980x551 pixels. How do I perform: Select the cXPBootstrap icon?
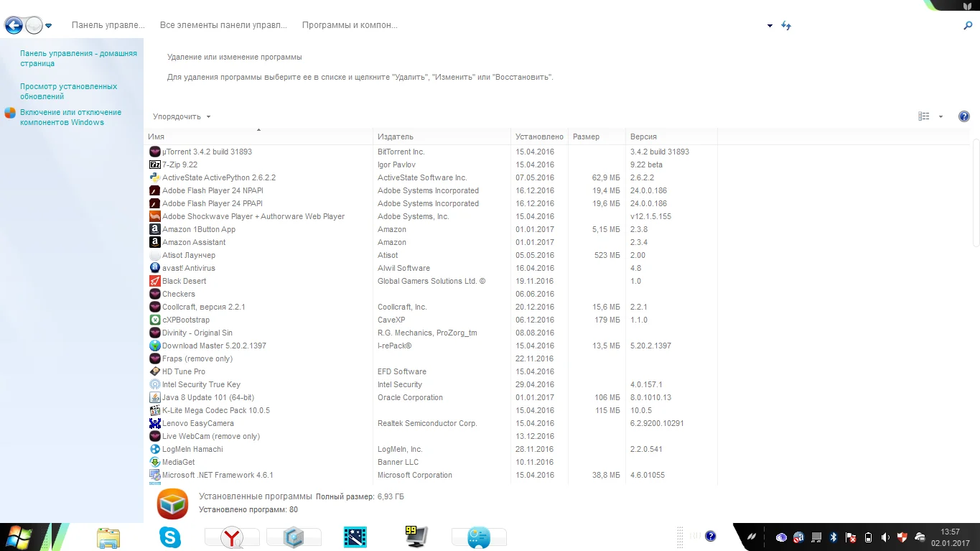[x=155, y=320]
